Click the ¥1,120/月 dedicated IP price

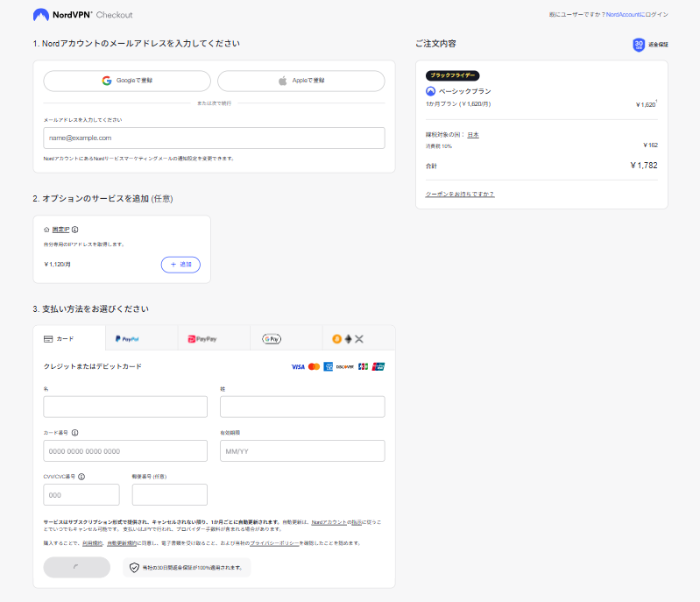[x=57, y=265]
